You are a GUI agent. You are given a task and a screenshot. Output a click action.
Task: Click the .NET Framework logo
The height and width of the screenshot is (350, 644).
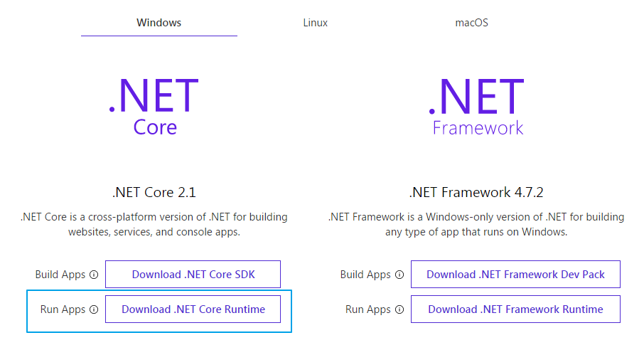tap(477, 105)
